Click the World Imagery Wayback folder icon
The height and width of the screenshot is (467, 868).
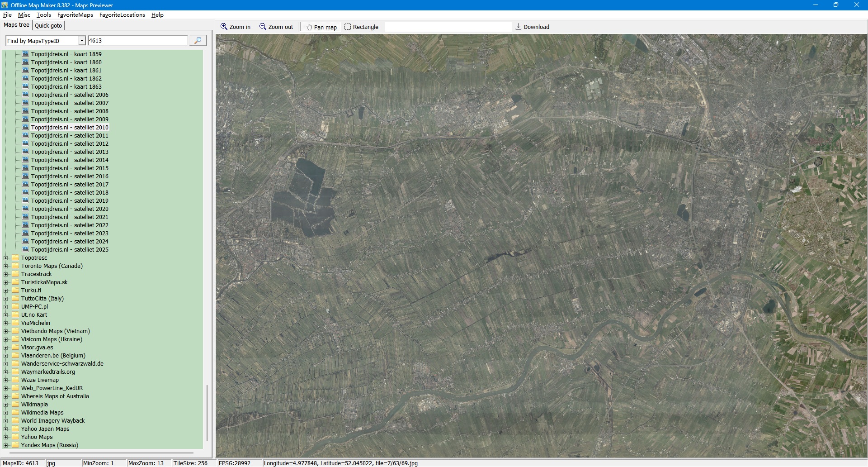(16, 421)
